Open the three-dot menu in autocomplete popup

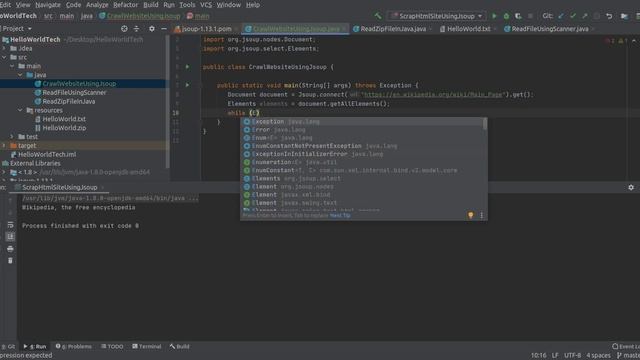pyautogui.click(x=482, y=215)
